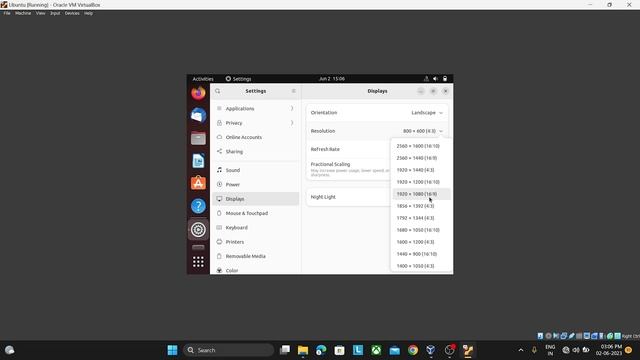Open the VirtualBox Input menu
640x360 pixels.
(x=55, y=13)
